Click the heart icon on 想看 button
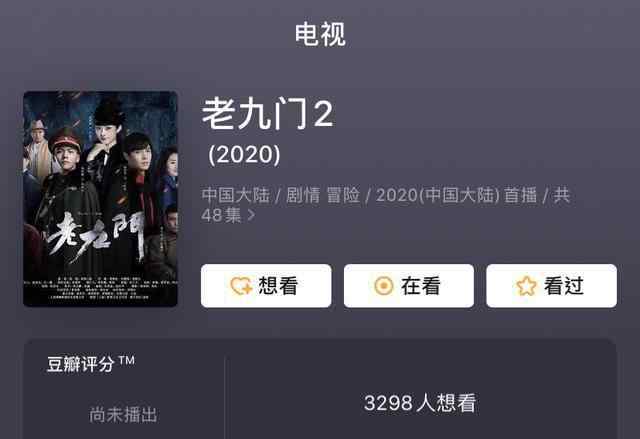Image resolution: width=640 pixels, height=439 pixels. tap(241, 286)
